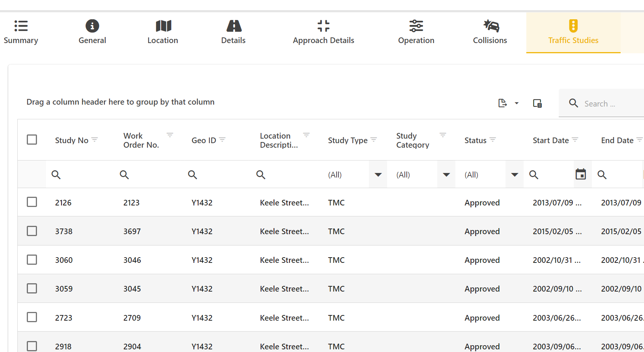Click the export data icon

coord(503,103)
